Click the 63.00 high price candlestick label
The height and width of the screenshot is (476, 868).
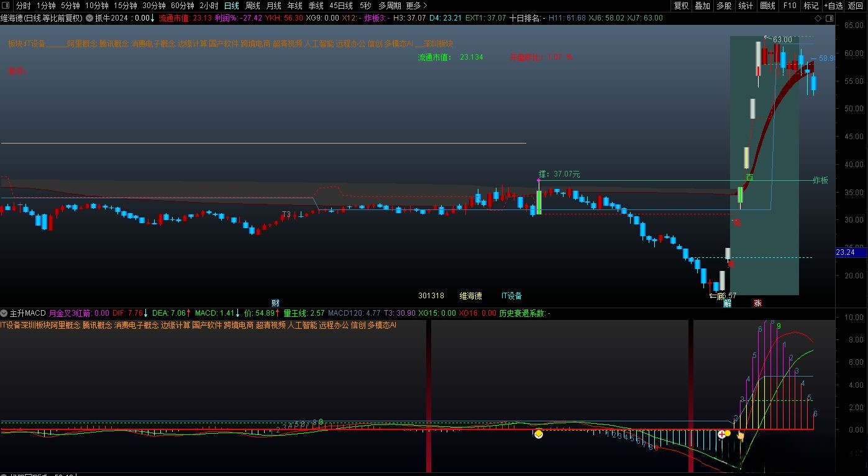[782, 40]
